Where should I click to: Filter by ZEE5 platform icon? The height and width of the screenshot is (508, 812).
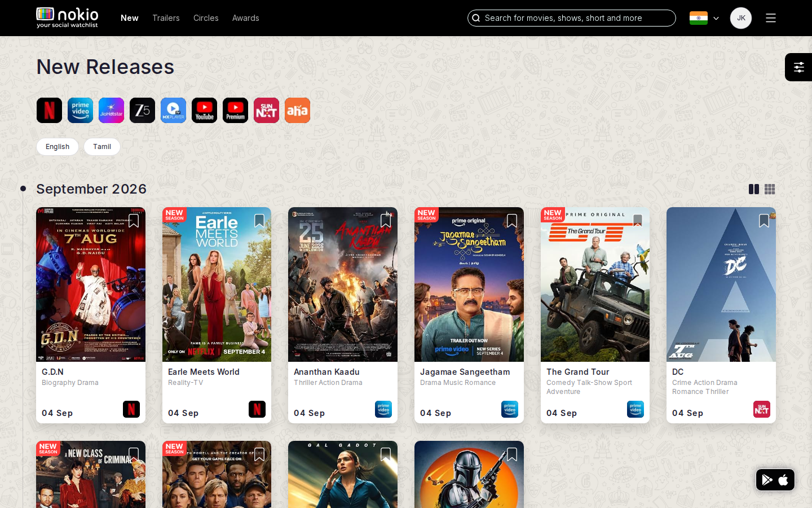pos(142,110)
